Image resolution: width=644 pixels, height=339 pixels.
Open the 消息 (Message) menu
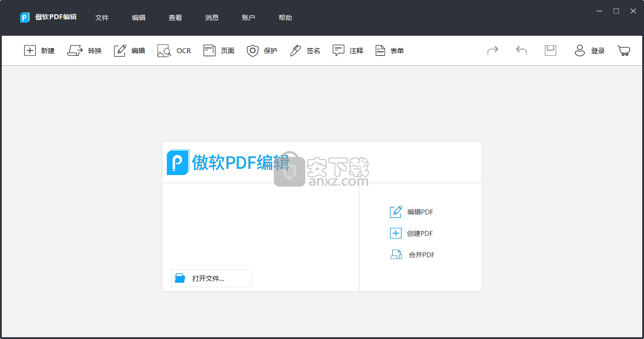[x=212, y=18]
